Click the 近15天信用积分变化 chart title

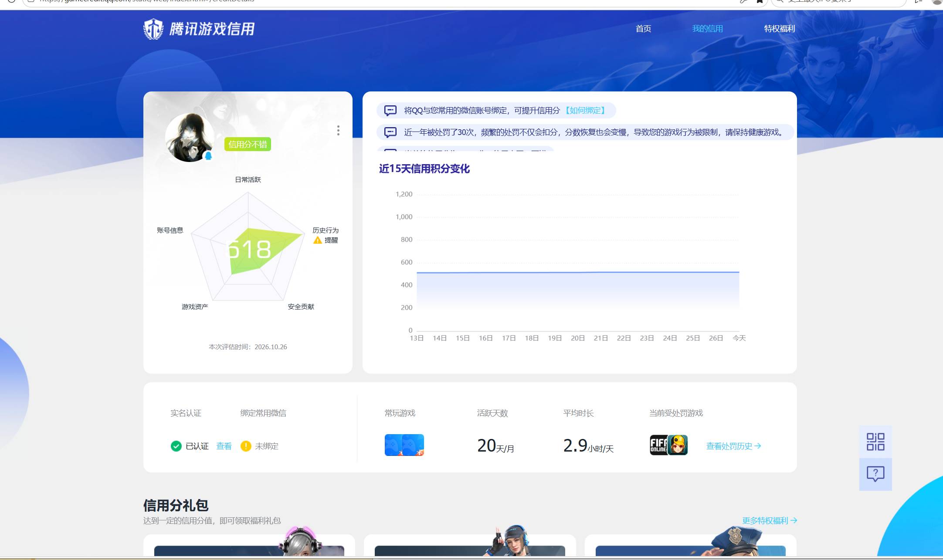[424, 169]
